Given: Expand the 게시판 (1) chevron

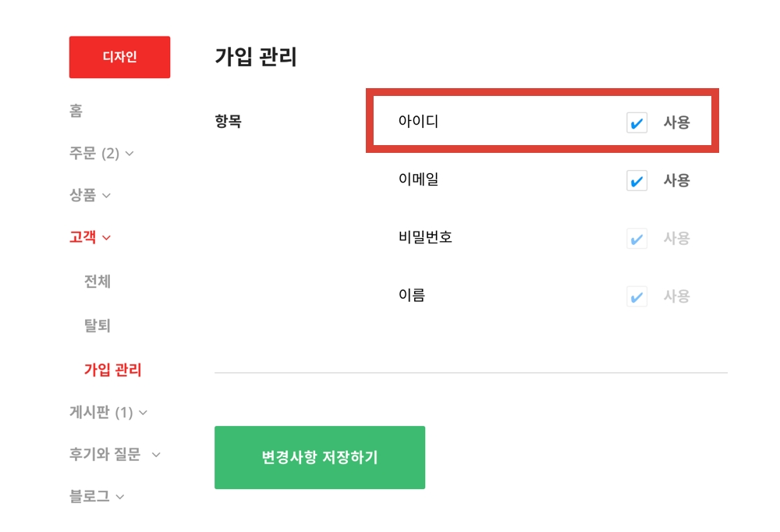Looking at the screenshot, I should (143, 413).
